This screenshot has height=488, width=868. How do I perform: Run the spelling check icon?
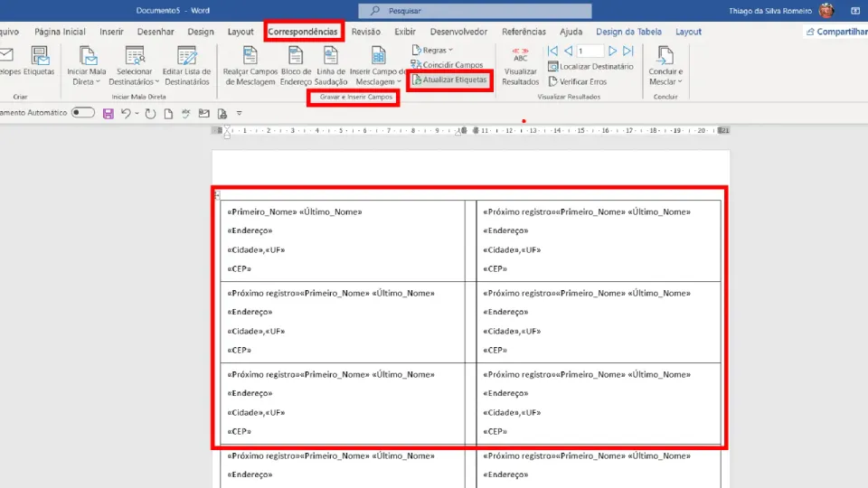pyautogui.click(x=186, y=114)
